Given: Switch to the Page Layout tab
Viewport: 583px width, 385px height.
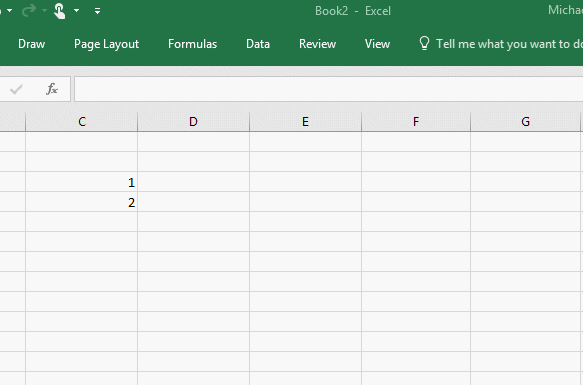Looking at the screenshot, I should pyautogui.click(x=106, y=44).
